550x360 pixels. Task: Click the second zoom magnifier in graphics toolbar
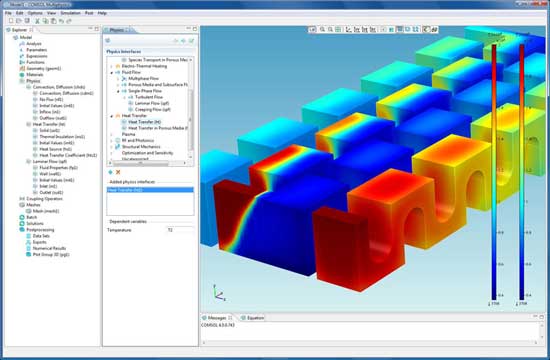pos(330,29)
